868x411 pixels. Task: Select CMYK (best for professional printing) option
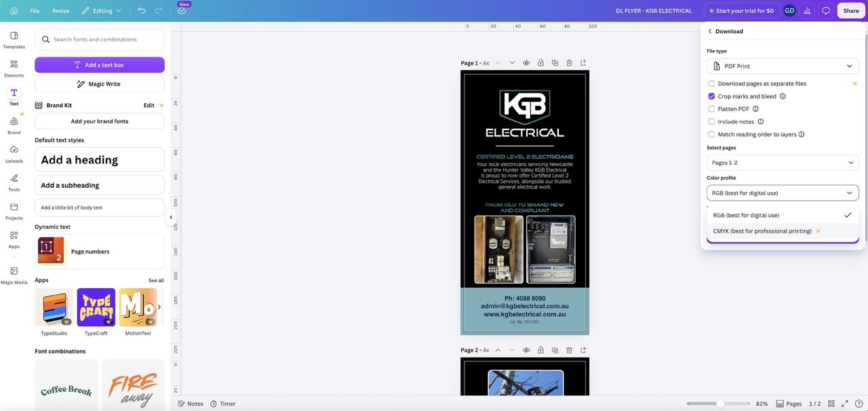[783, 231]
